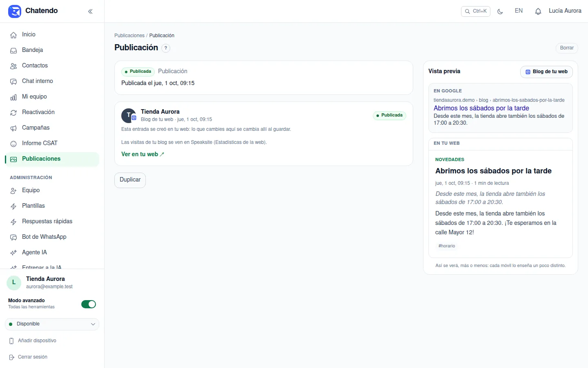This screenshot has height=368, width=588.
Task: Open Lucía Aurora user menu
Action: pyautogui.click(x=565, y=11)
